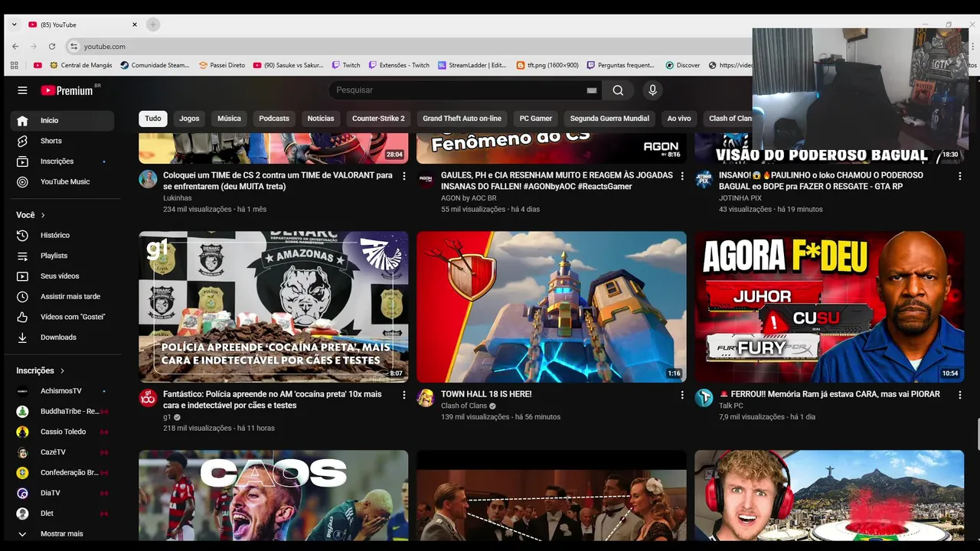The width and height of the screenshot is (980, 551).
Task: Open options menu for Lukinhas CS 2 video
Action: point(404,176)
